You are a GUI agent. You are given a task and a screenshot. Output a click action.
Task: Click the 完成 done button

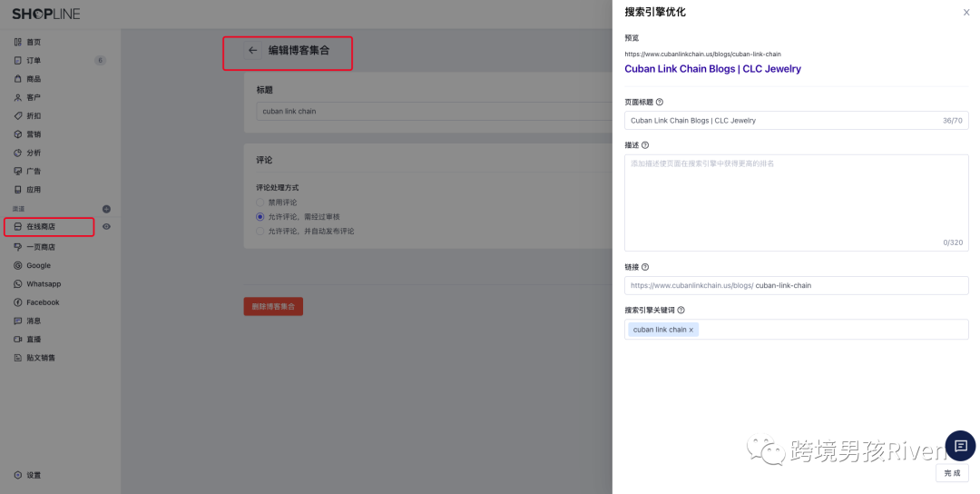952,473
